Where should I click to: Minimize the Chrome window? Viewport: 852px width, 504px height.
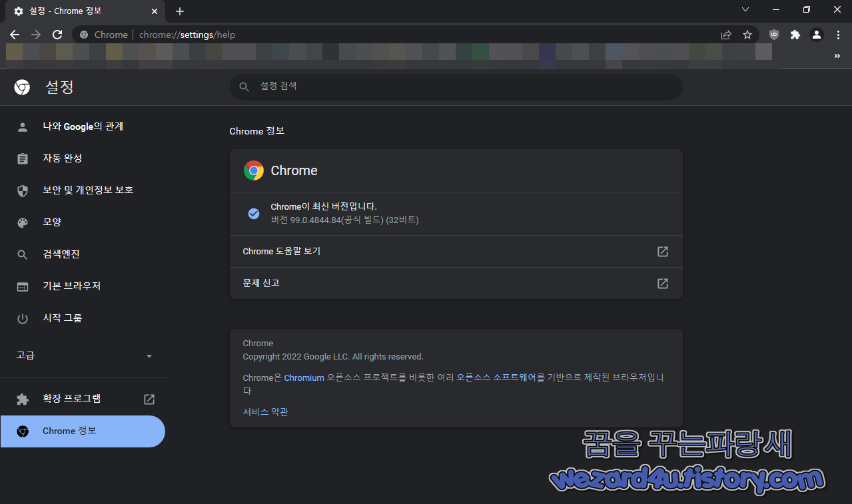coord(776,10)
